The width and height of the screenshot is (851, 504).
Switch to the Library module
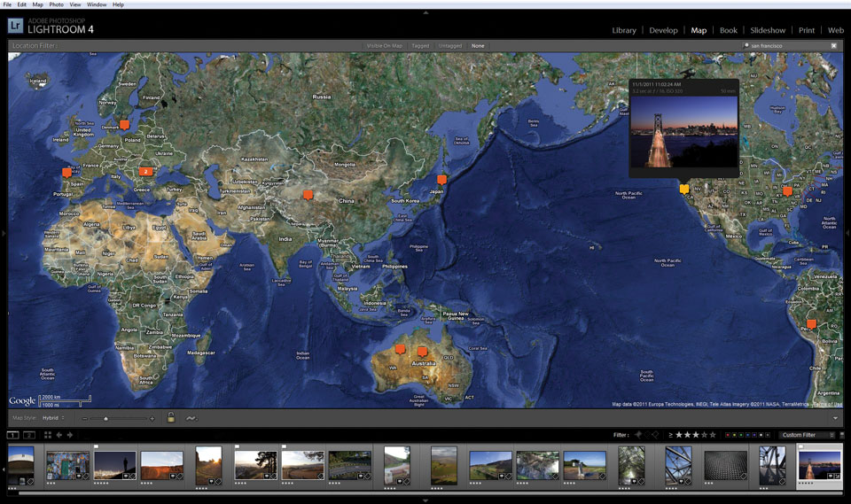[624, 30]
